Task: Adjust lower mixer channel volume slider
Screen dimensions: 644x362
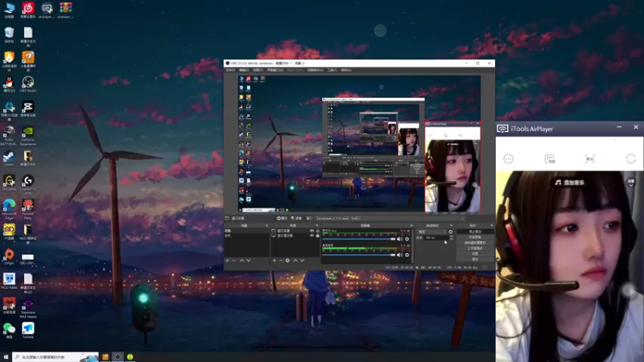Action: tap(358, 255)
